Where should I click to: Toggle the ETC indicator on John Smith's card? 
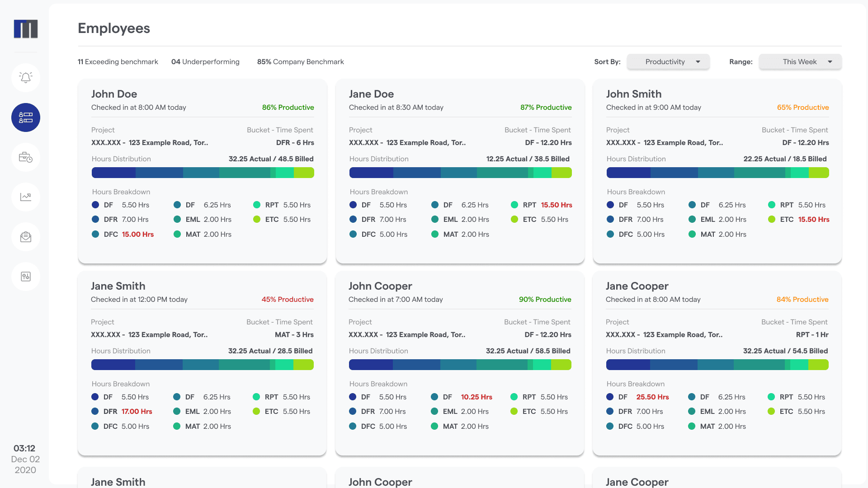771,219
